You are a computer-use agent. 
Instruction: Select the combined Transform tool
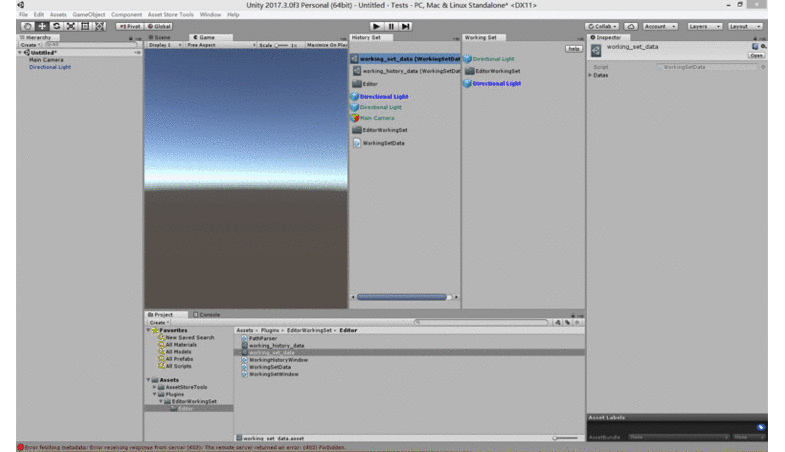coord(100,26)
